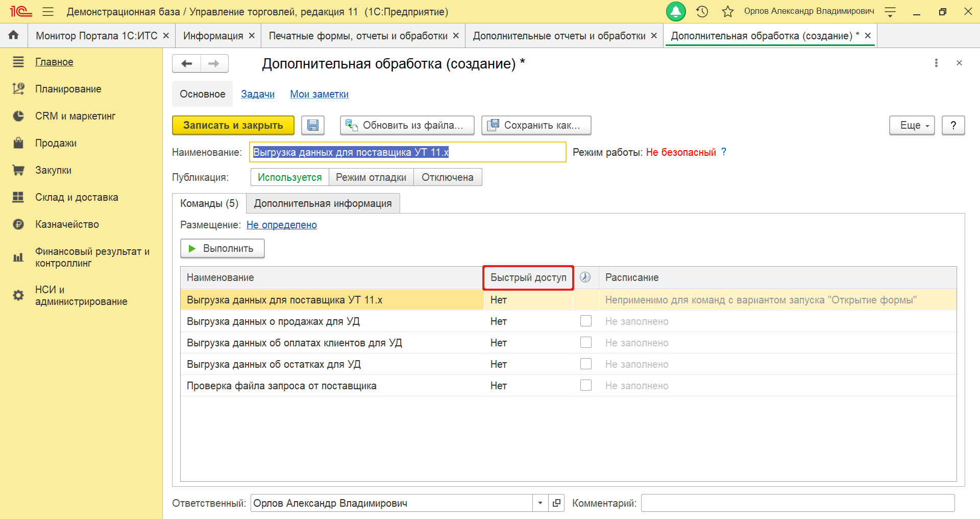Viewport: 980px width, 519px height.
Task: Open the green notification bell
Action: tap(676, 11)
